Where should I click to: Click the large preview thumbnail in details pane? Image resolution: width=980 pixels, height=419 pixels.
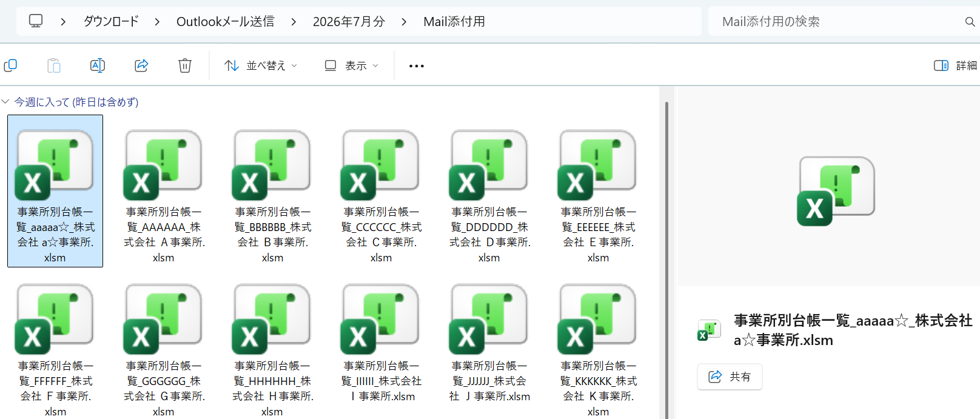(x=836, y=191)
